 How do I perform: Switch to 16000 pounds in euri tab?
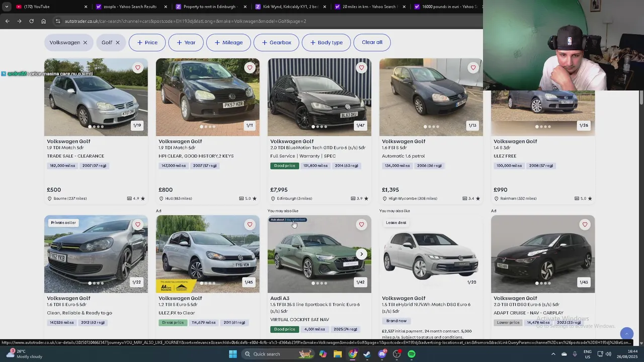click(447, 7)
